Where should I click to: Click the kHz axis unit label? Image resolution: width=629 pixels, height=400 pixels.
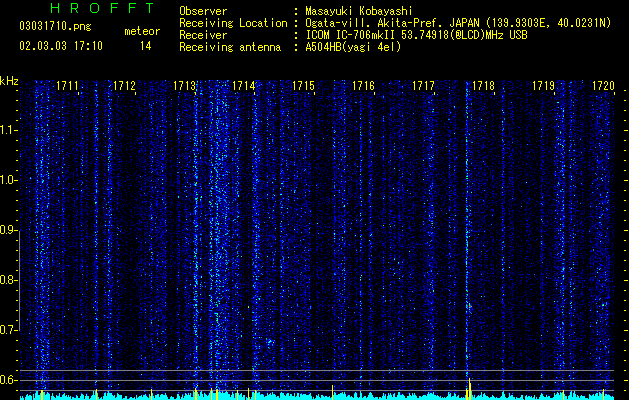[9, 81]
